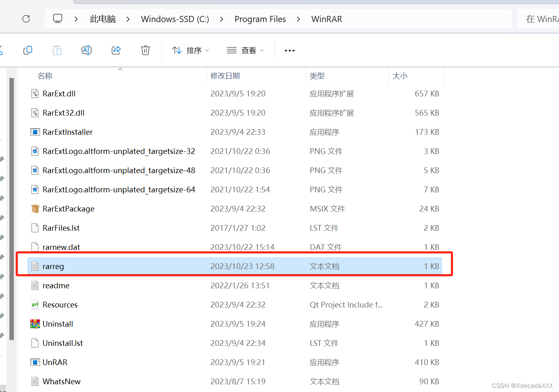559x392 pixels.
Task: Select file name rarreg
Action: (x=53, y=266)
